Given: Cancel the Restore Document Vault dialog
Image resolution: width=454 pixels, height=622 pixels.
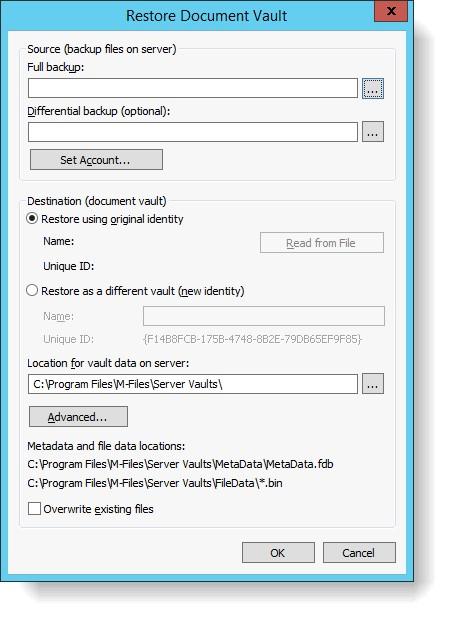Looking at the screenshot, I should tap(359, 553).
